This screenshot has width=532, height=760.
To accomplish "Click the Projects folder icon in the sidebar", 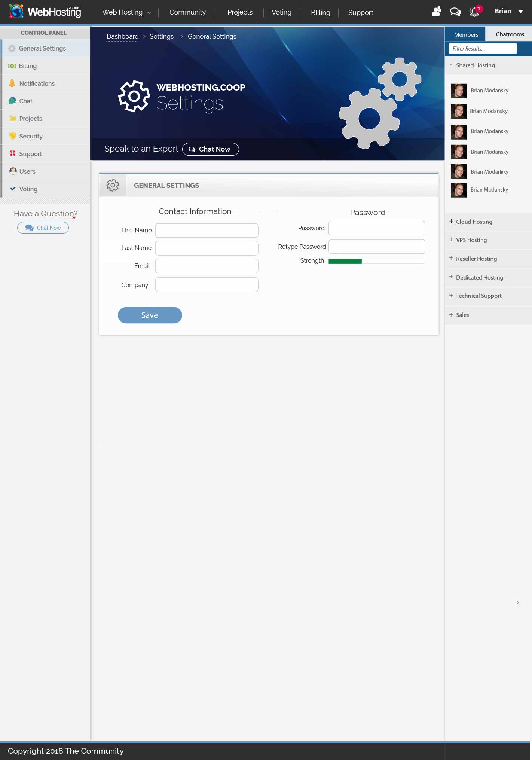I will pyautogui.click(x=13, y=118).
